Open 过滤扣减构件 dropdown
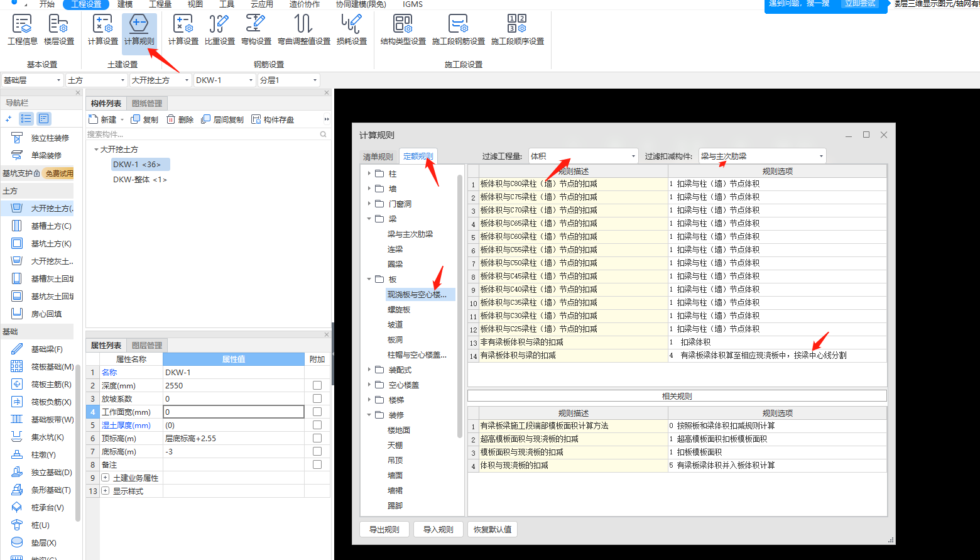This screenshot has width=980, height=560. click(x=762, y=156)
